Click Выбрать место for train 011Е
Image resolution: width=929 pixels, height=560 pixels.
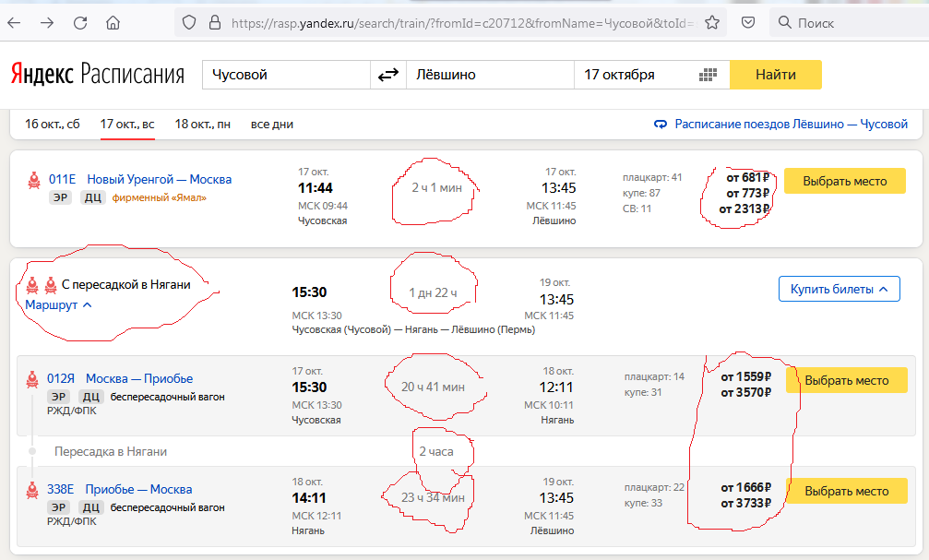(845, 182)
